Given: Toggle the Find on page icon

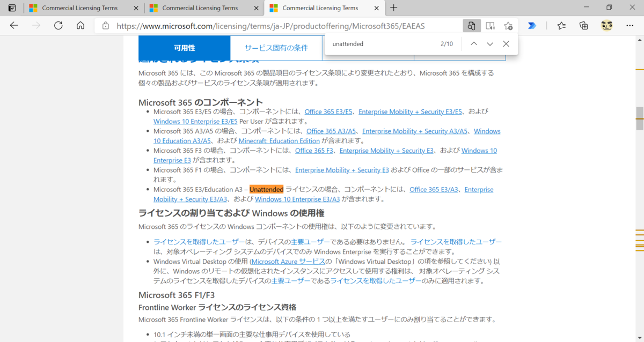Looking at the screenshot, I should click(471, 26).
